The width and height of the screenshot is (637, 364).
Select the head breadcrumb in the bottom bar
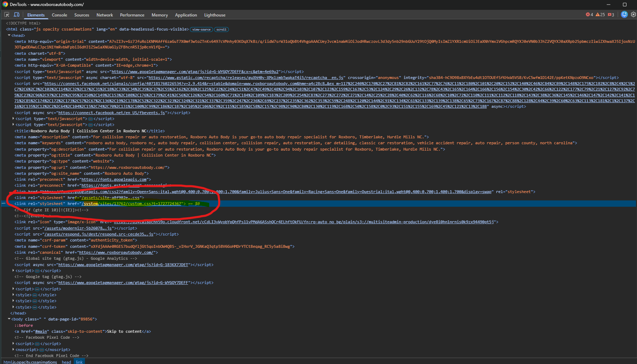[66, 362]
